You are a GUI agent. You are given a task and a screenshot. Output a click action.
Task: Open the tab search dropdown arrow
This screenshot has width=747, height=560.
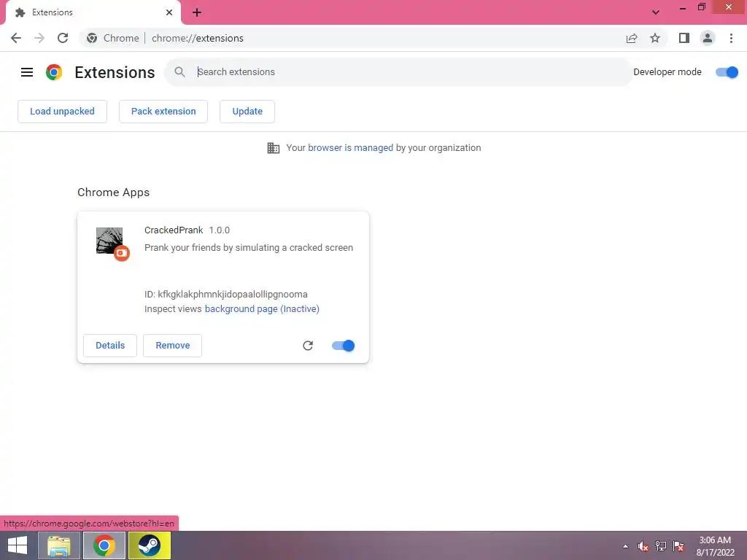pos(656,12)
